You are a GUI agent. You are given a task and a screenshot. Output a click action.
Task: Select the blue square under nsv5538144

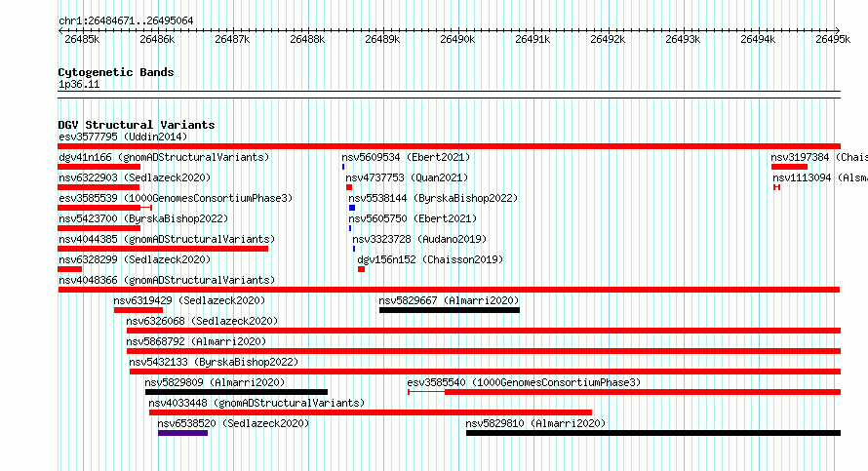[x=352, y=208]
